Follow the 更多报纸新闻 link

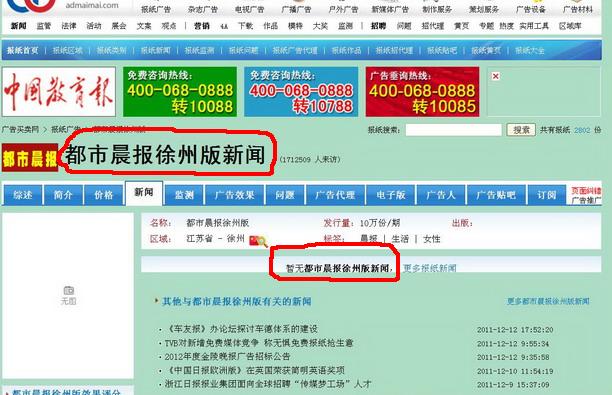(x=429, y=268)
